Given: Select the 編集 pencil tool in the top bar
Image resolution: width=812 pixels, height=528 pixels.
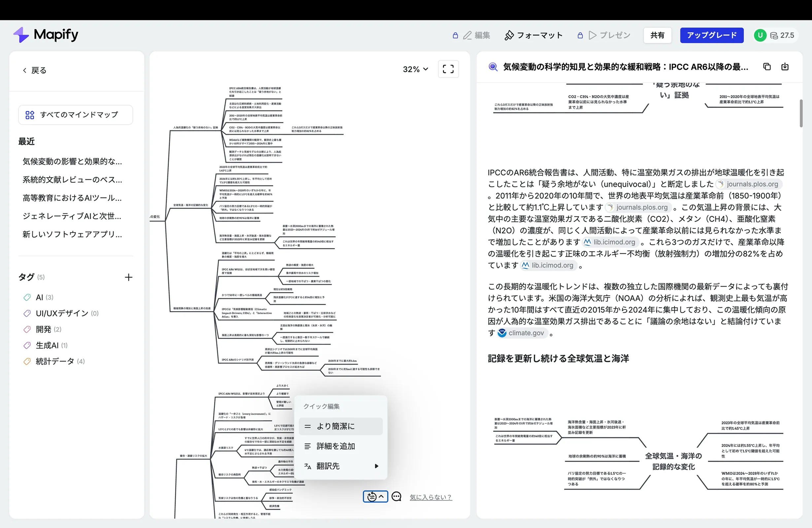Looking at the screenshot, I should tap(476, 35).
